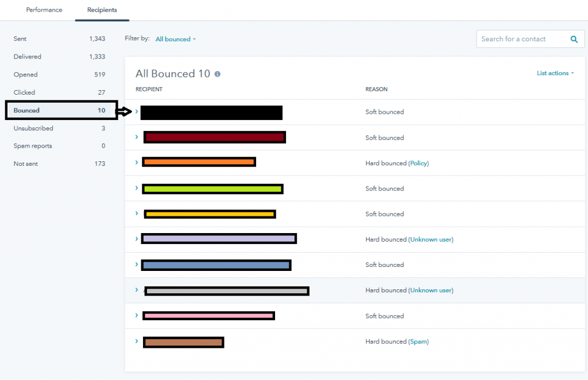Expand the brown recipient row

137,341
